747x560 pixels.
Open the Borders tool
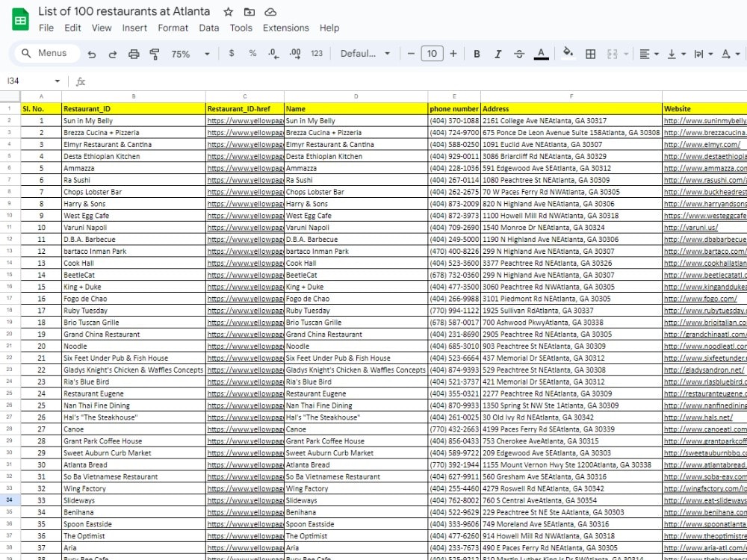tap(590, 54)
